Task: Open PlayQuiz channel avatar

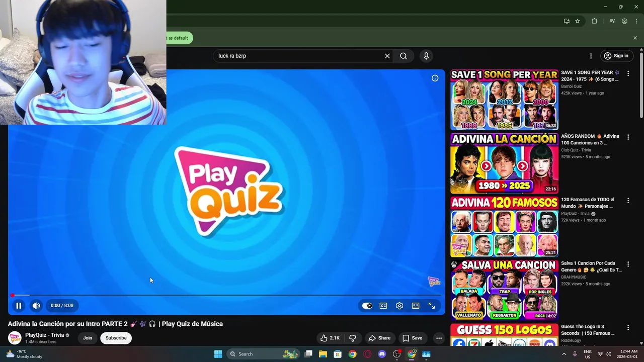Action: (15, 338)
